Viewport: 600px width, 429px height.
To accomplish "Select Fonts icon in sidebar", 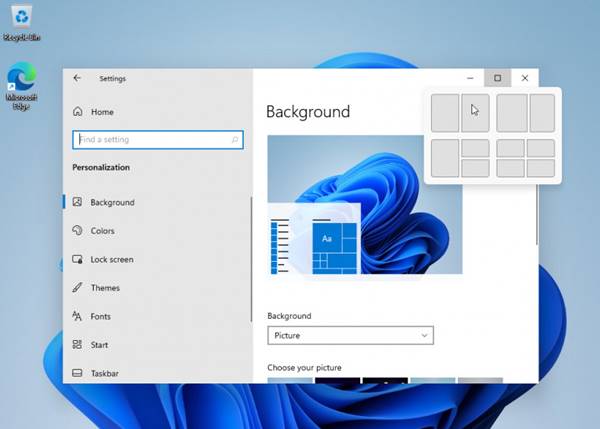I will [77, 316].
